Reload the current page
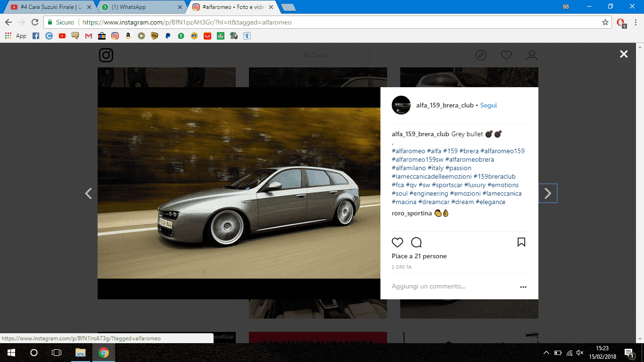Image resolution: width=644 pixels, height=362 pixels. pos(34,22)
